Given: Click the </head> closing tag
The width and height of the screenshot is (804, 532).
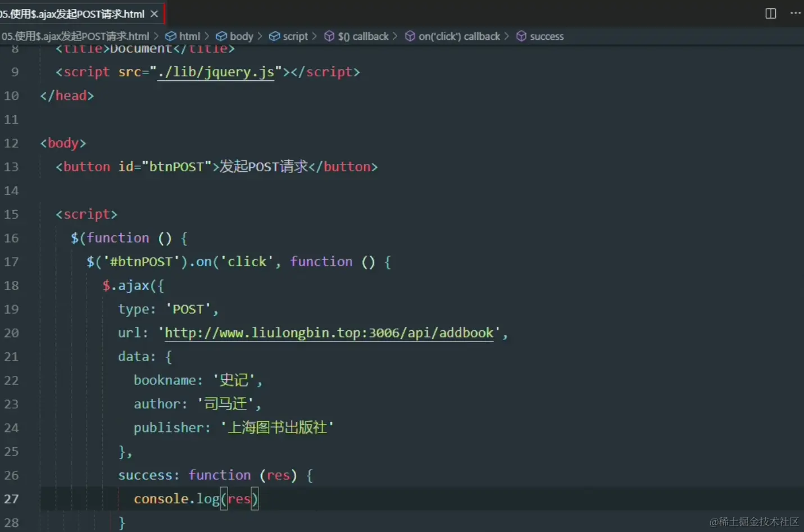Looking at the screenshot, I should point(67,96).
